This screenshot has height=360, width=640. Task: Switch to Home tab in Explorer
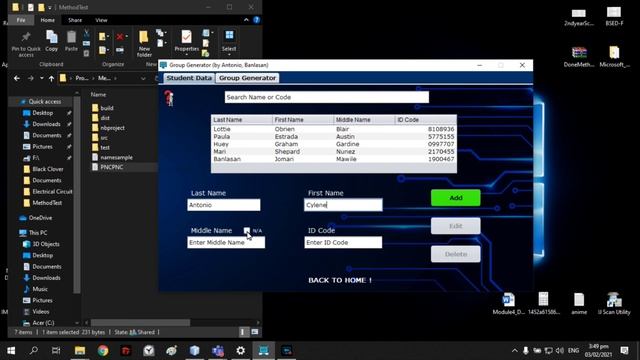tap(47, 20)
